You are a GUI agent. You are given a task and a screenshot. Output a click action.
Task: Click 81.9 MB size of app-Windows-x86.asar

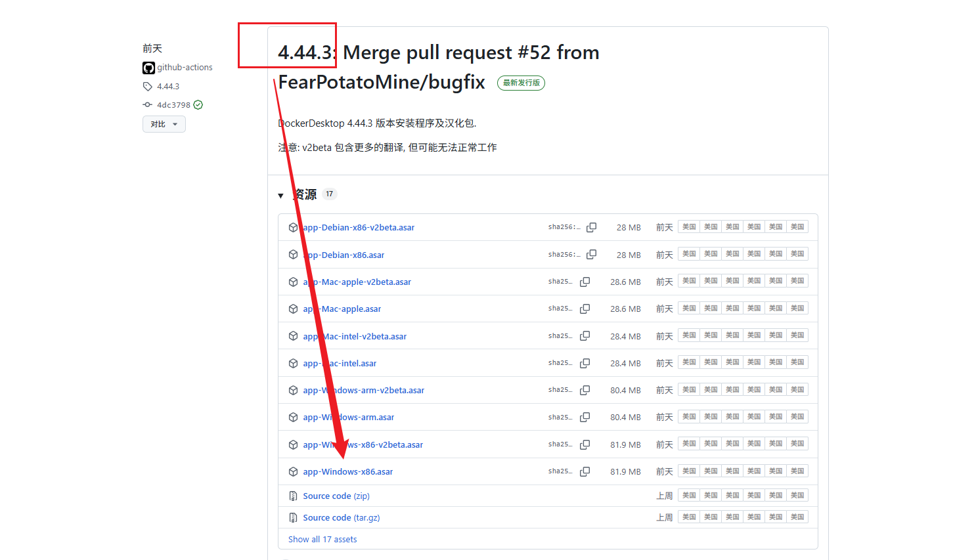(x=625, y=471)
